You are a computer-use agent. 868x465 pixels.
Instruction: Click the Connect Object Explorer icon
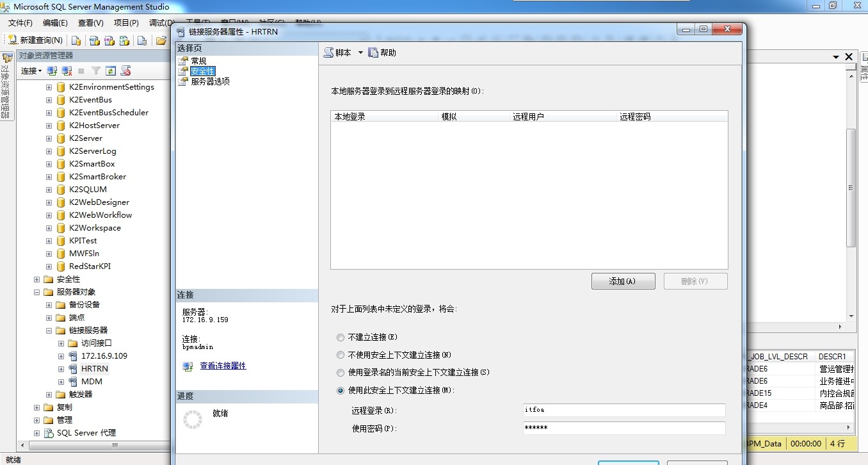click(52, 70)
